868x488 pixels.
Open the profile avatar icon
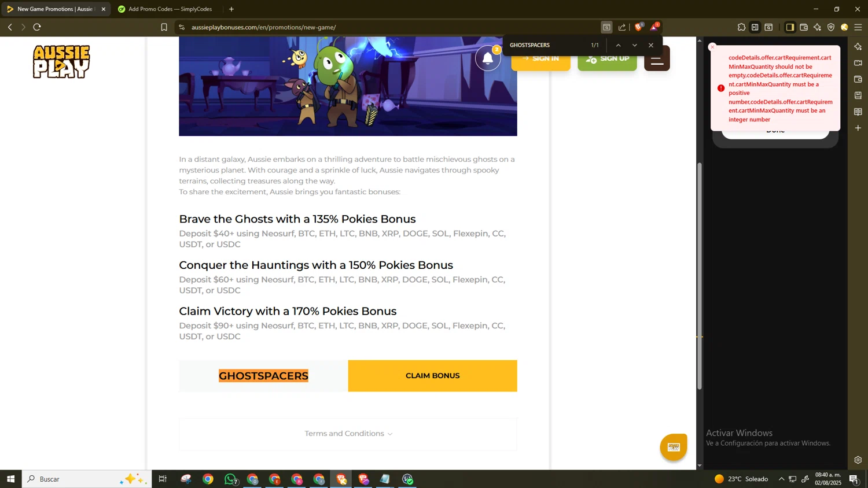(845, 27)
